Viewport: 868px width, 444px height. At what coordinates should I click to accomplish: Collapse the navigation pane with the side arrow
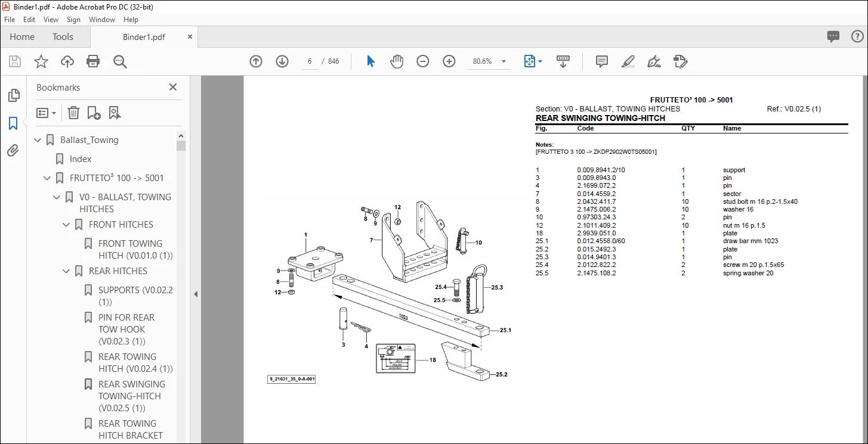pyautogui.click(x=195, y=294)
